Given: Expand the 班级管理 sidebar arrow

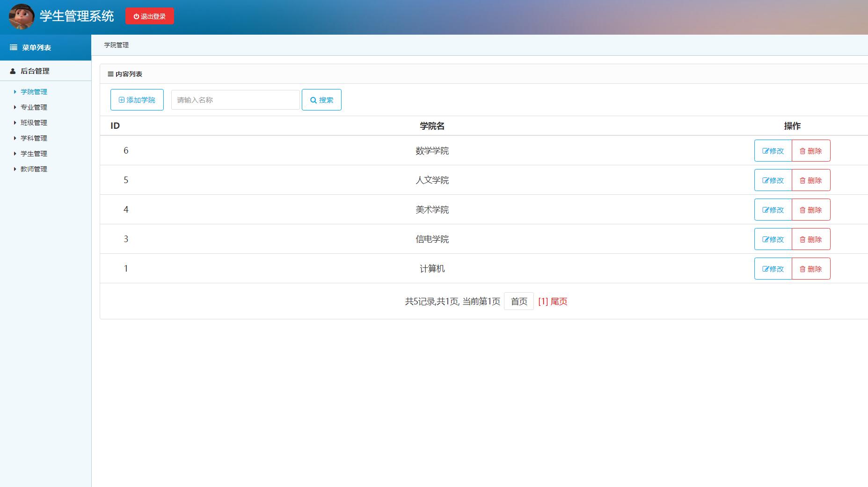Looking at the screenshot, I should point(15,123).
